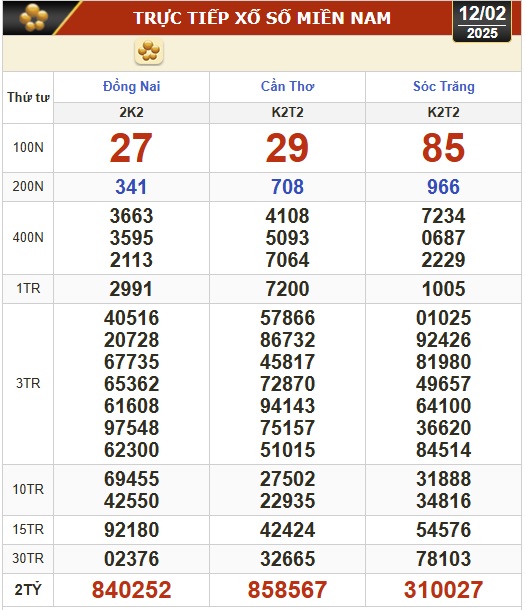Image resolution: width=525 pixels, height=610 pixels.
Task: Select the 1TR number 7200
Action: tap(287, 289)
